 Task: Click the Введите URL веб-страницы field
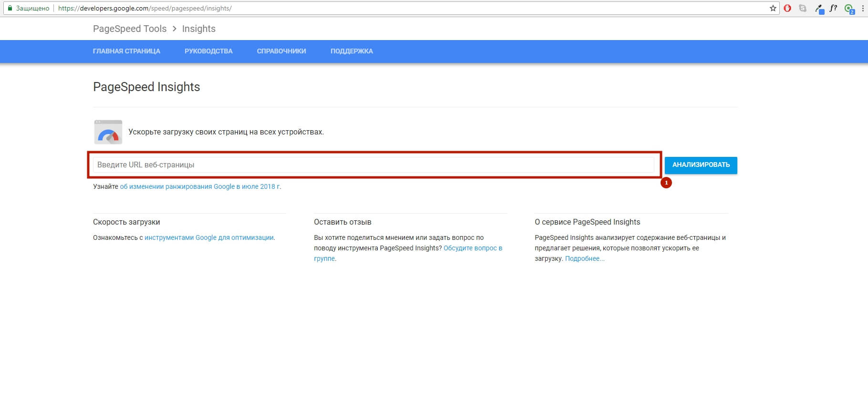pyautogui.click(x=373, y=165)
